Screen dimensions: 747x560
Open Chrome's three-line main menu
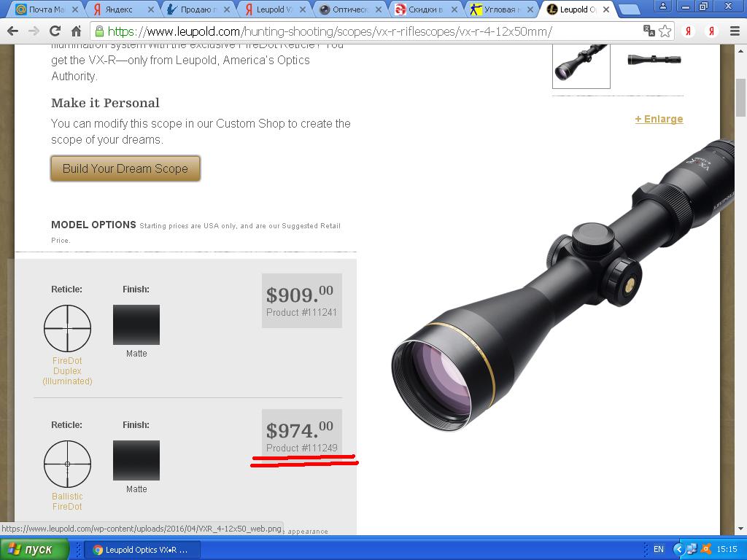pyautogui.click(x=735, y=31)
